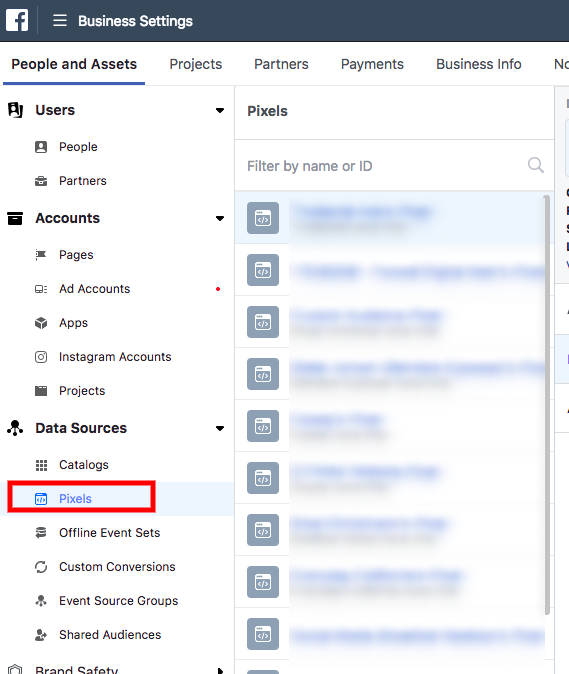Screen dimensions: 569x674
Task: Open Instagram Accounts in sidebar
Action: (x=115, y=357)
